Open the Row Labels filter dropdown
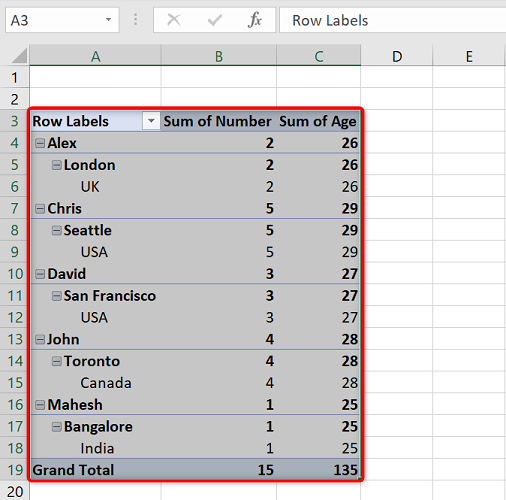506x500 pixels. (x=151, y=121)
